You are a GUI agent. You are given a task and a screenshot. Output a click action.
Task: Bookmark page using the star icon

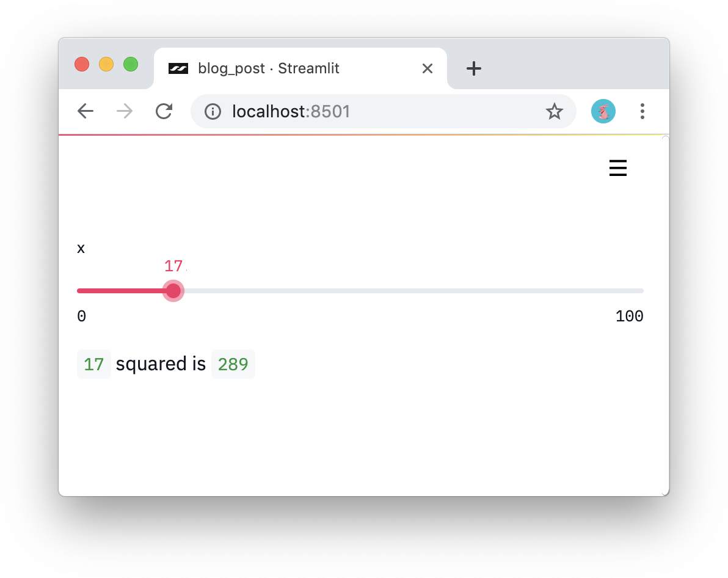(x=554, y=111)
